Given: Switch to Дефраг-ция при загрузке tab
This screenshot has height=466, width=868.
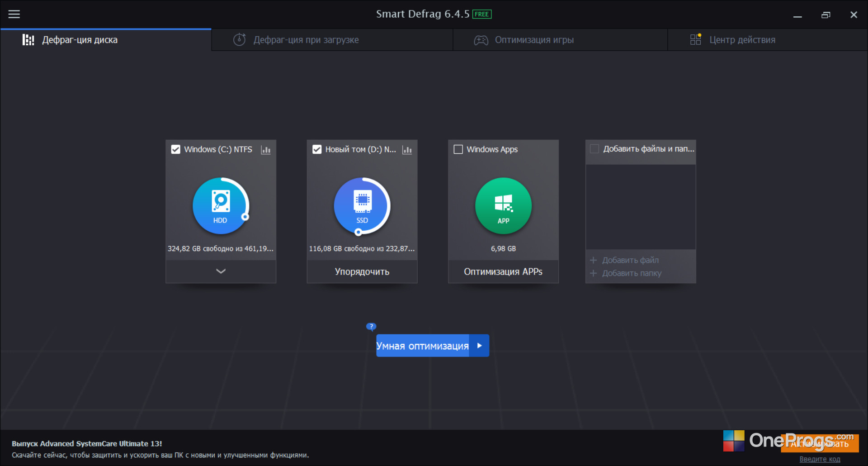Looking at the screenshot, I should (332, 40).
